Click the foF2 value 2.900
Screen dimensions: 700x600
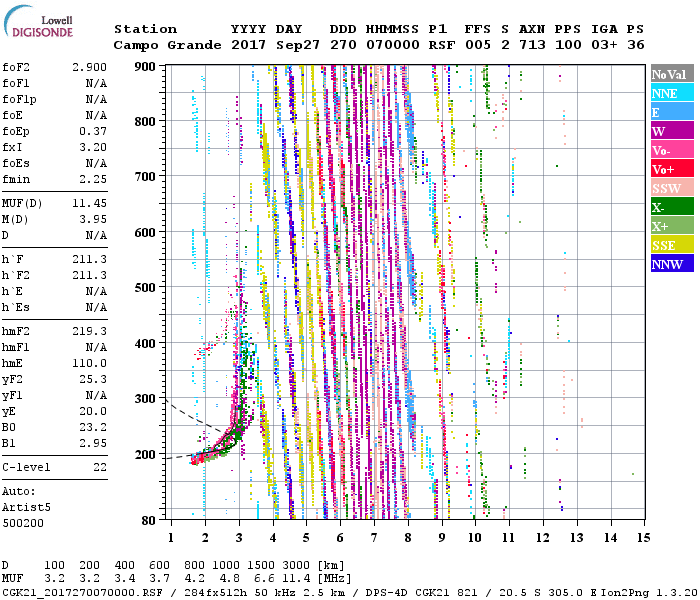pyautogui.click(x=89, y=67)
